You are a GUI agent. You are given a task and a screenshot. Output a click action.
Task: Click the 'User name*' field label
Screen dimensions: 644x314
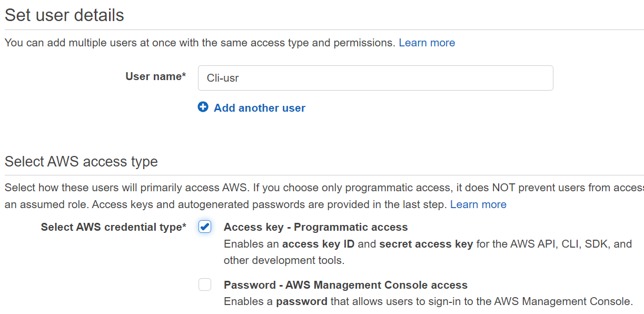[155, 76]
